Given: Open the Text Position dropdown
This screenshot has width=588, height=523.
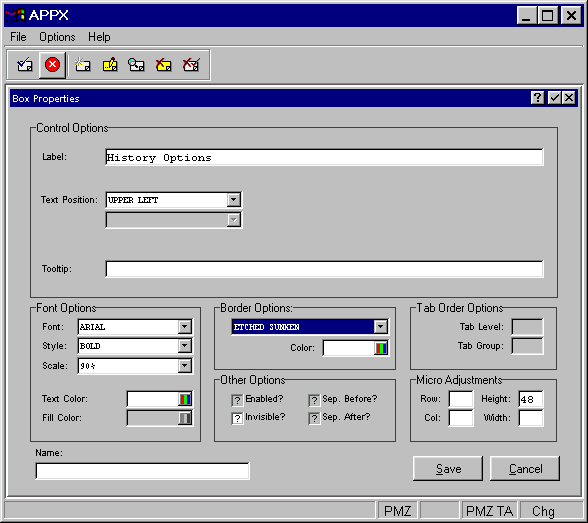Looking at the screenshot, I should point(234,200).
